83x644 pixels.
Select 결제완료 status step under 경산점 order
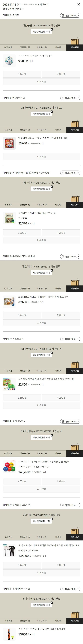pyautogui.click(x=8, y=47)
